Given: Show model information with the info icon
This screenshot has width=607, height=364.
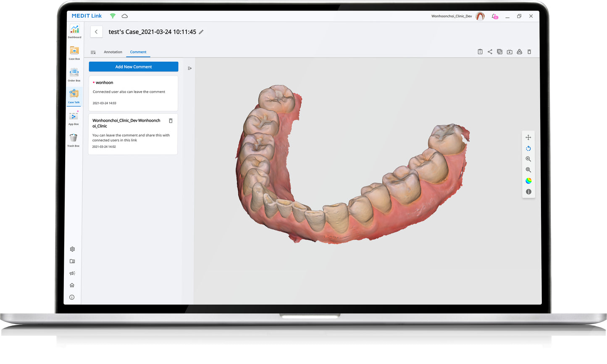Looking at the screenshot, I should tap(528, 192).
